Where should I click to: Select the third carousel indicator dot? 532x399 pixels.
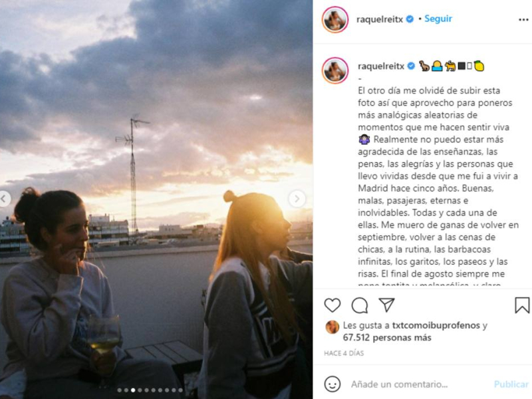click(x=133, y=390)
